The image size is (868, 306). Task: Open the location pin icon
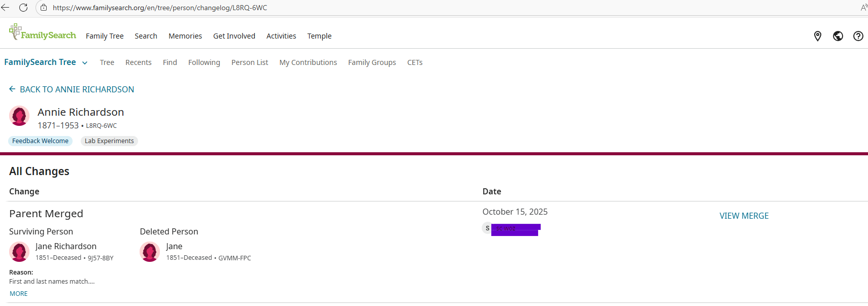tap(817, 36)
